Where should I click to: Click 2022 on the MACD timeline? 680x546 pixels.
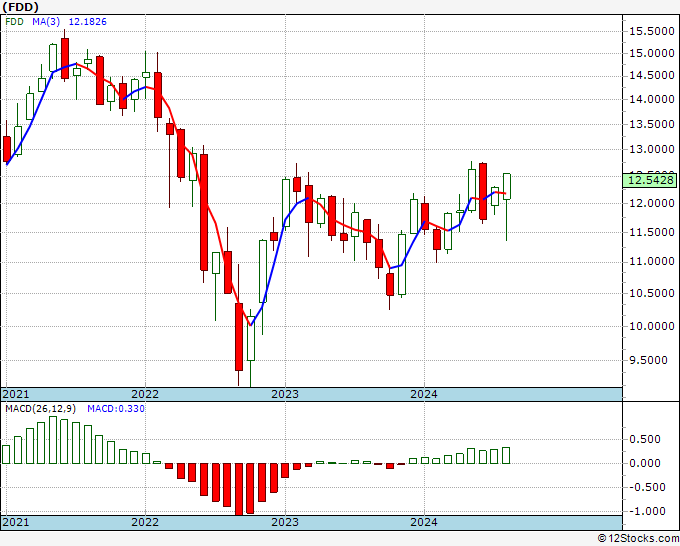point(145,522)
